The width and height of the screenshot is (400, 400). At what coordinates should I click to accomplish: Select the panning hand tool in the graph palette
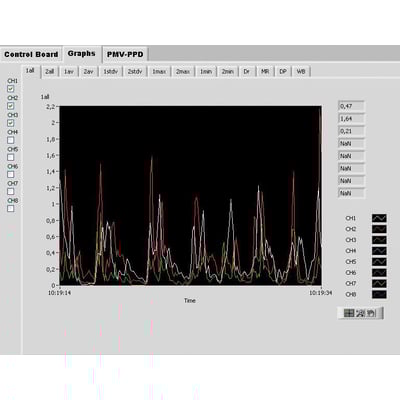pos(372,313)
